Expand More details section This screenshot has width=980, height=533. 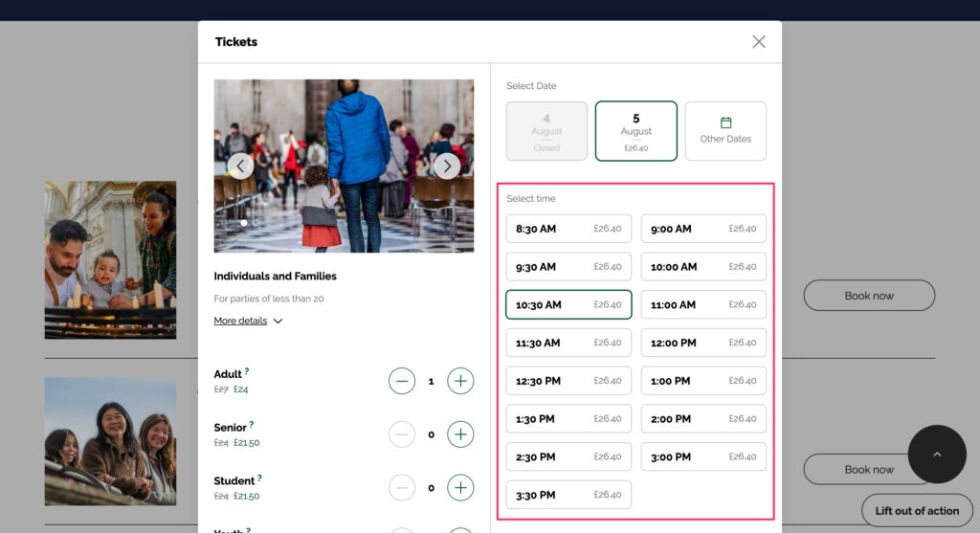click(248, 321)
